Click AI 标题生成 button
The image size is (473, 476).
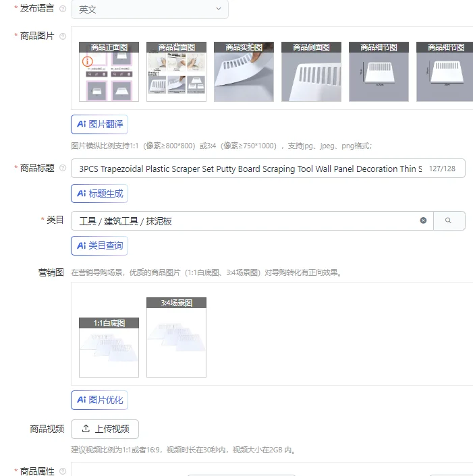[99, 194]
